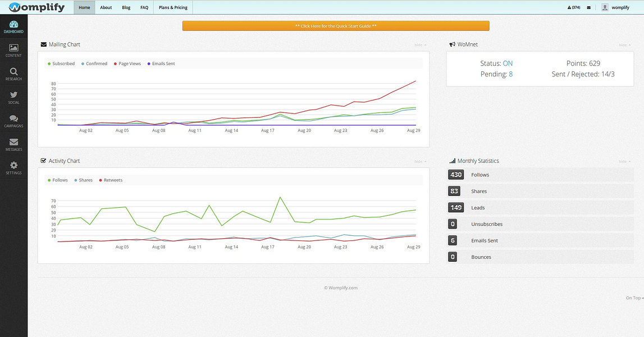This screenshot has height=337, width=644.
Task: Open the Dashboard sidebar icon
Action: [13, 27]
